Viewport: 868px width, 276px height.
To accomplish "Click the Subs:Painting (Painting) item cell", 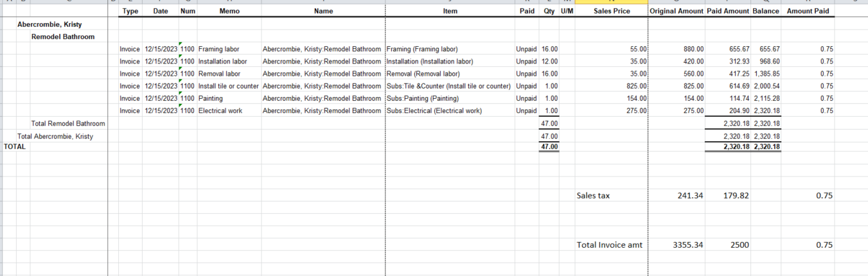I will (x=423, y=98).
